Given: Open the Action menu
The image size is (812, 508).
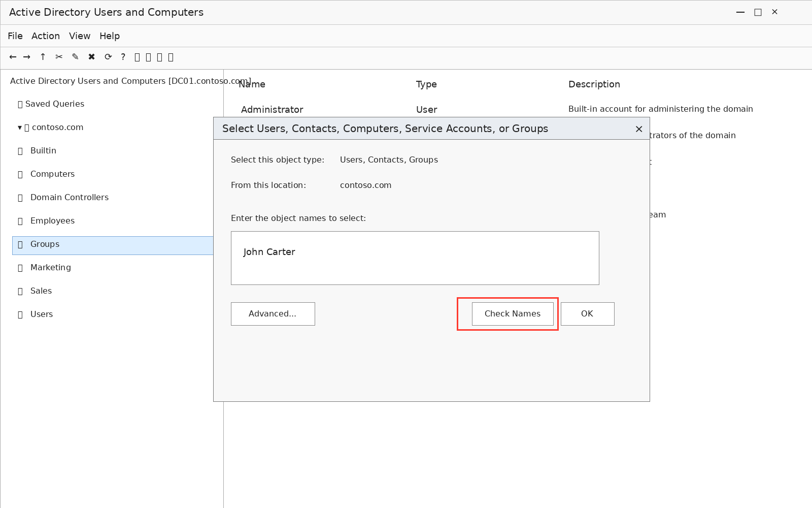Looking at the screenshot, I should [46, 36].
